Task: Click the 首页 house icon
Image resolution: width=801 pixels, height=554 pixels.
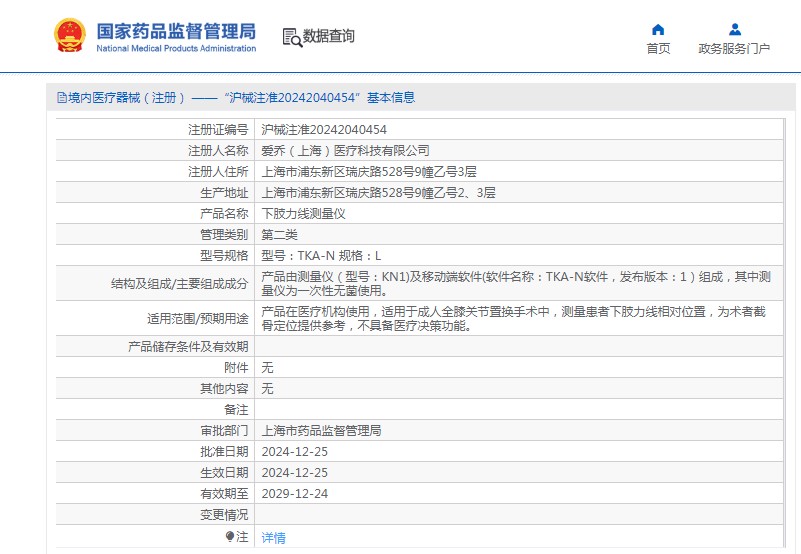Action: click(x=657, y=29)
